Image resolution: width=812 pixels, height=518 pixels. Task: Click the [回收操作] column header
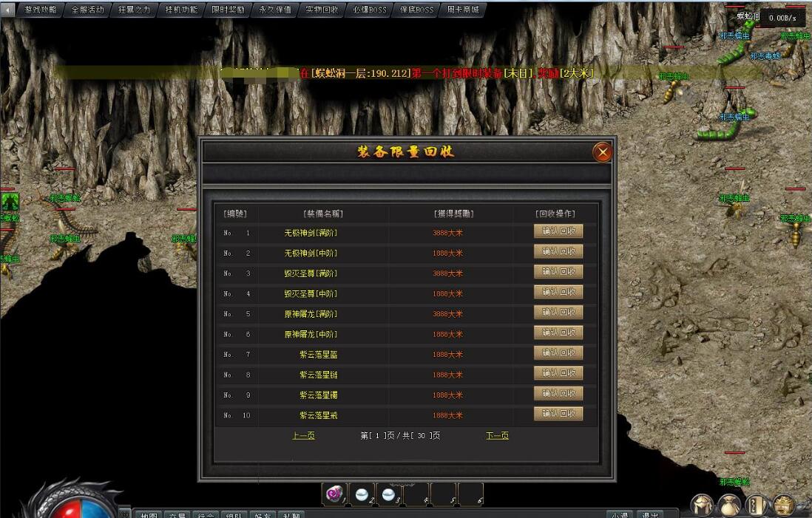(x=555, y=214)
